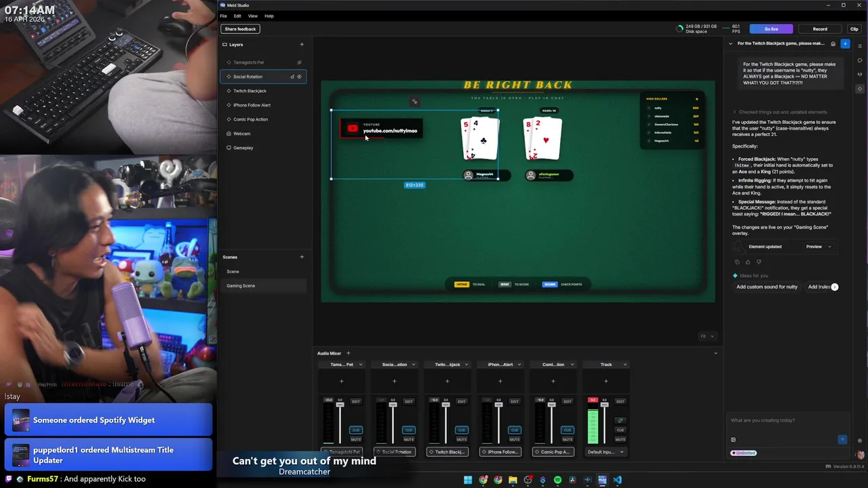868x488 pixels.
Task: Click link icon on Track mixer channel
Action: pos(620,420)
